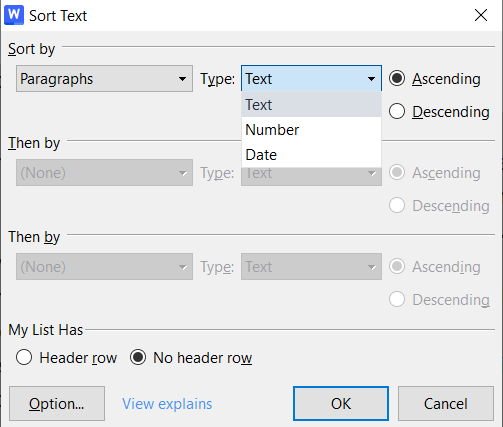The image size is (503, 427).
Task: Select Descending for Sort by
Action: 439,112
